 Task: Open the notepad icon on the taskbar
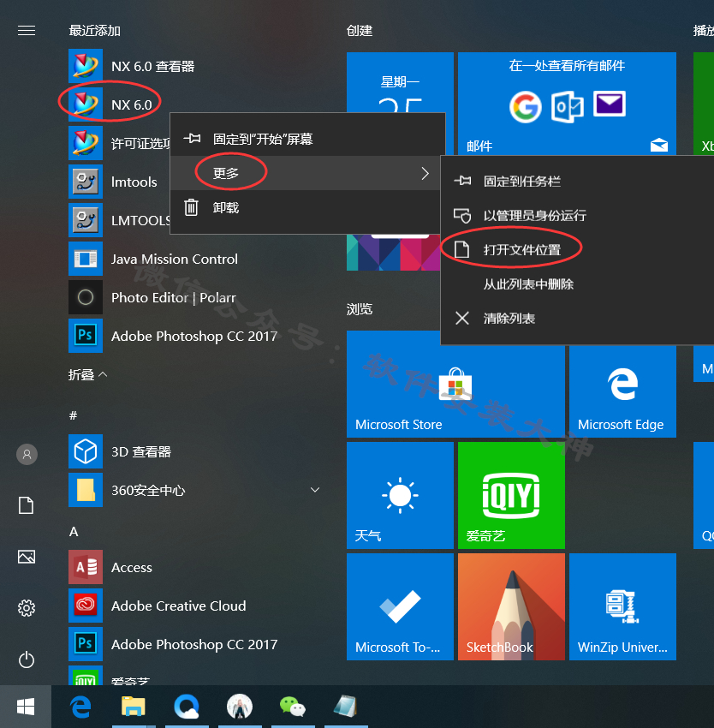345,707
